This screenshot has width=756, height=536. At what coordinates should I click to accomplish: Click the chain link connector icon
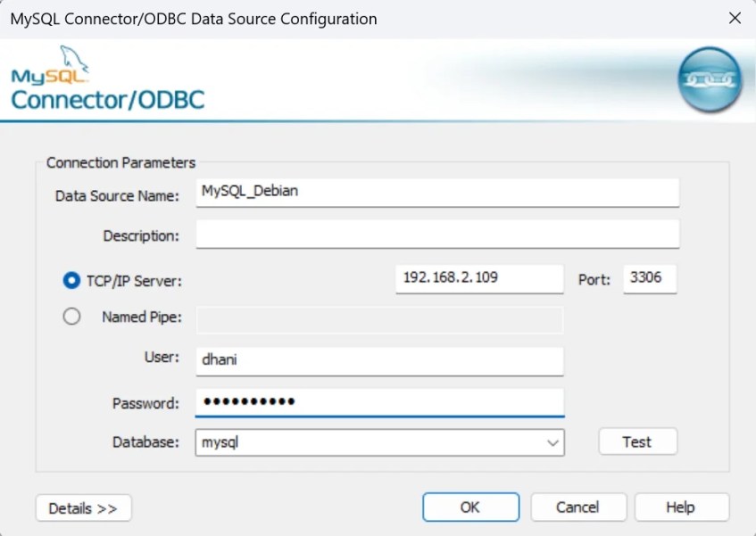(x=710, y=79)
